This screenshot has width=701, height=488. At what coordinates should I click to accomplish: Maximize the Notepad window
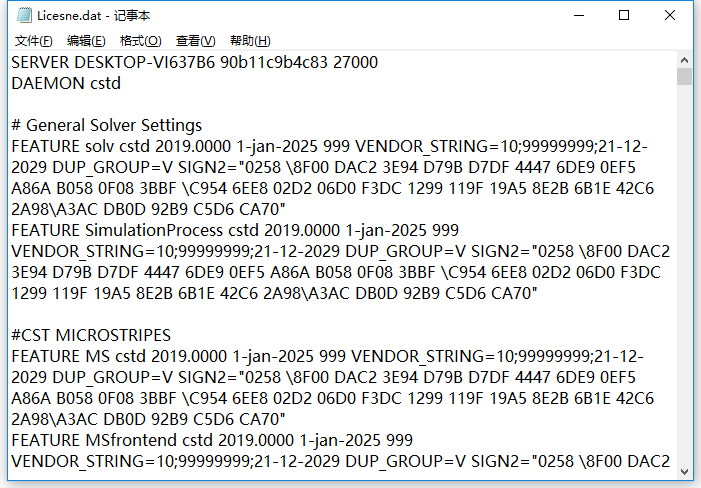(624, 15)
